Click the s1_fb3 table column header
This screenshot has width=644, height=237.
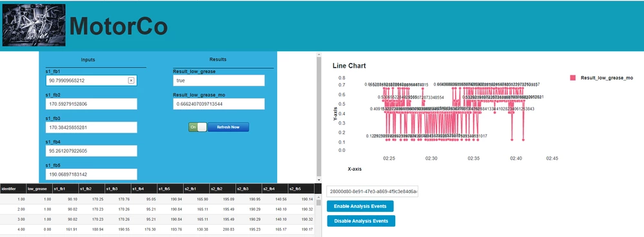click(117, 189)
